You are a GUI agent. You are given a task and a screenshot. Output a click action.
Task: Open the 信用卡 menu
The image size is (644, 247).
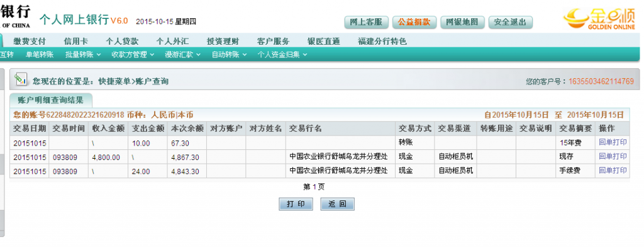tap(75, 42)
